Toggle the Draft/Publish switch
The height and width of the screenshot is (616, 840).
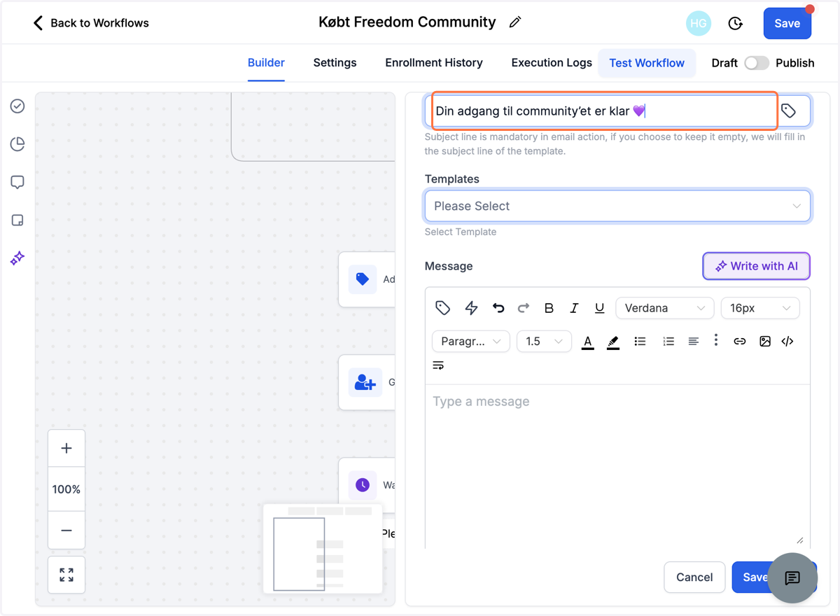point(756,63)
